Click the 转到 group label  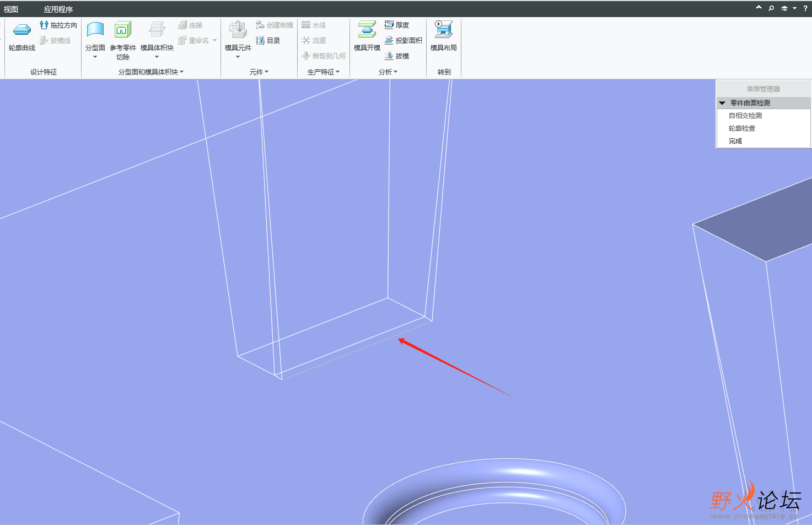tap(444, 72)
